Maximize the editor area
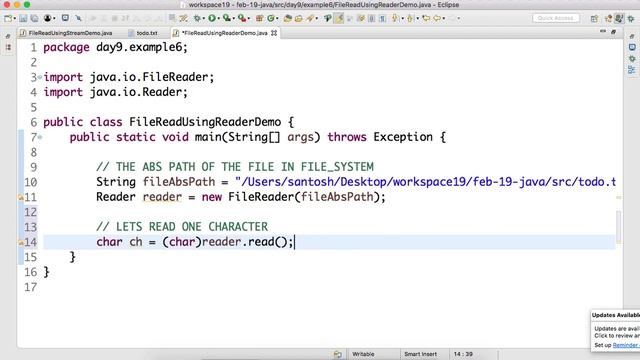The width and height of the screenshot is (640, 360). 613,32
